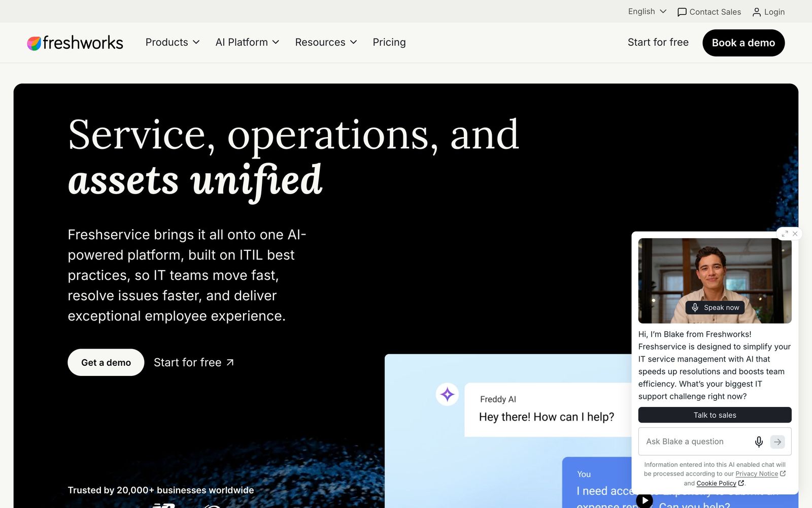Click Contact Sales link
Screen dimensions: 812x508
click(x=709, y=12)
